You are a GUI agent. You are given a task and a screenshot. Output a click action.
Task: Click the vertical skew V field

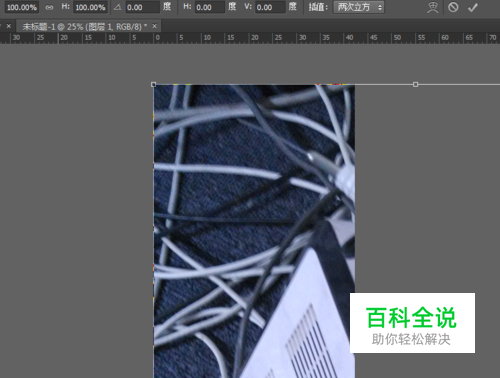pyautogui.click(x=270, y=7)
